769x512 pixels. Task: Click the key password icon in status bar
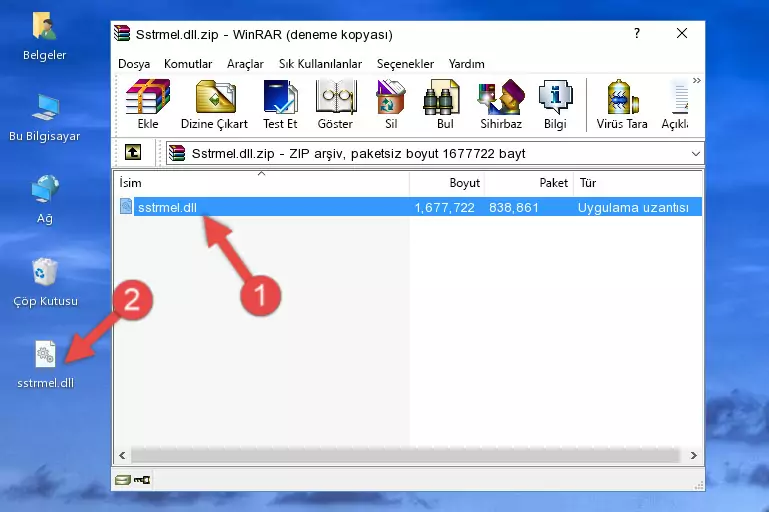pyautogui.click(x=142, y=480)
